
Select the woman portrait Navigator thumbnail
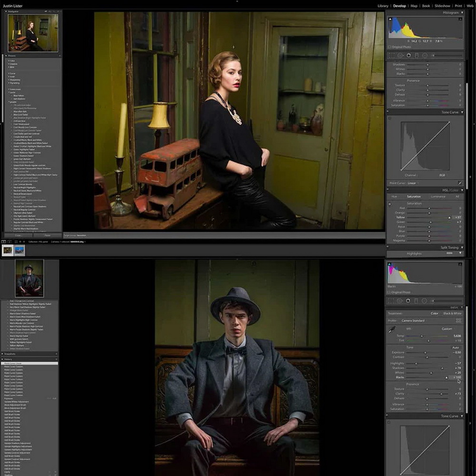tap(33, 33)
